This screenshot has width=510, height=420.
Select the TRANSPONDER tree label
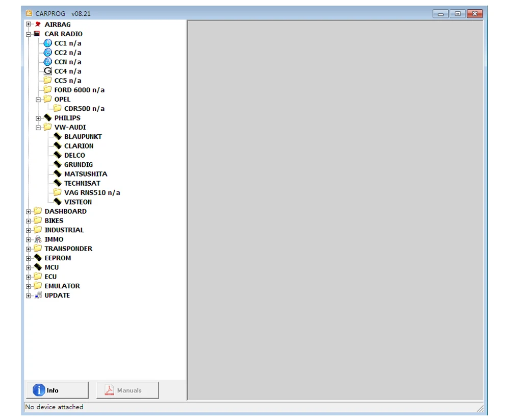click(69, 249)
